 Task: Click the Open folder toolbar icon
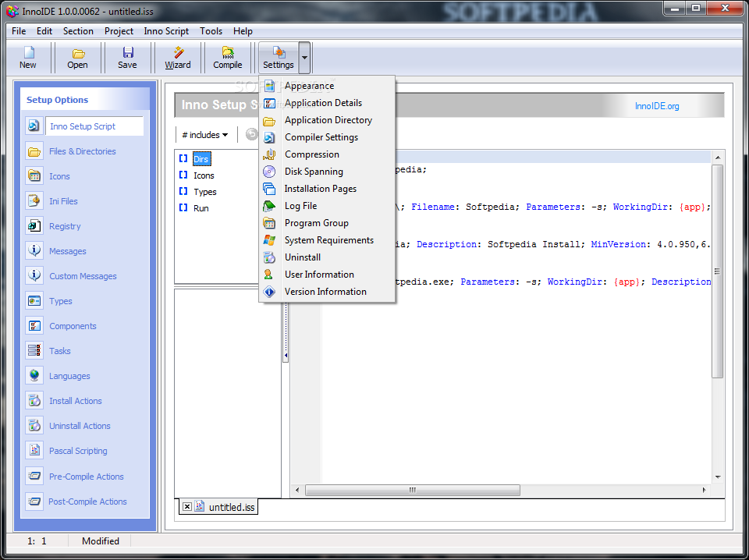[78, 53]
